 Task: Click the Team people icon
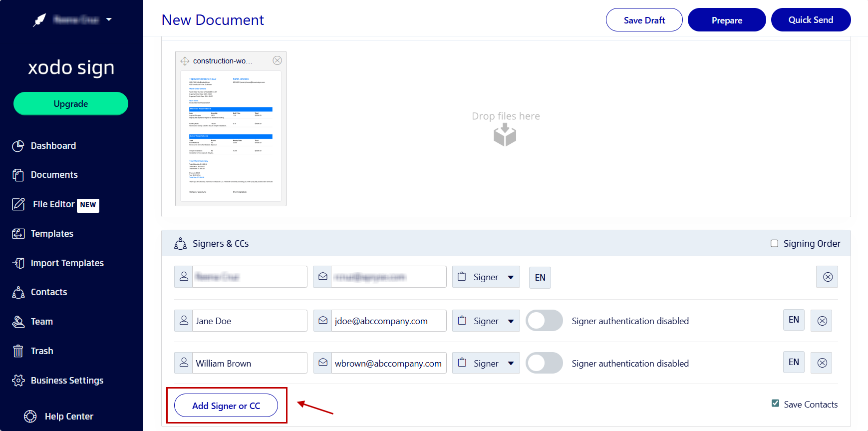18,322
